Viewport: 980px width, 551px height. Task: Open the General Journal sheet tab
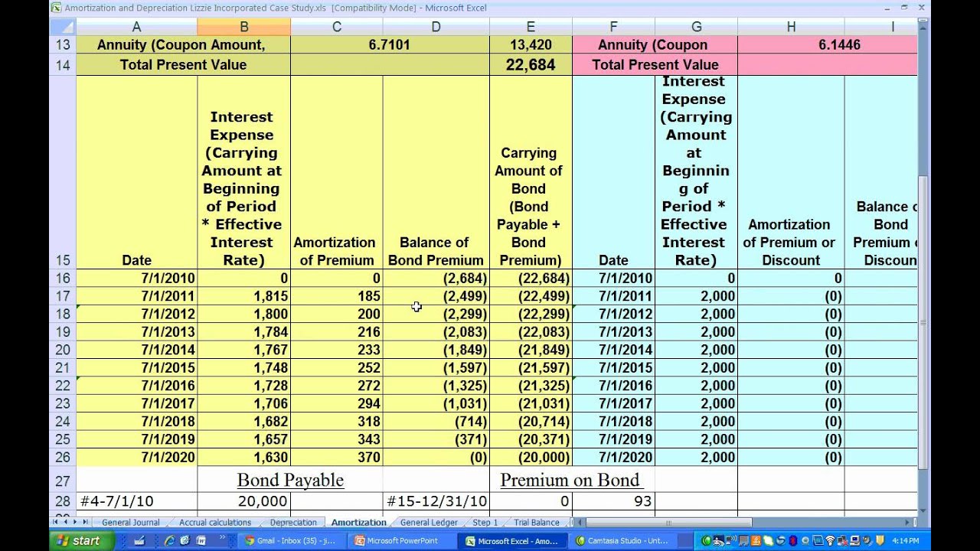point(131,523)
